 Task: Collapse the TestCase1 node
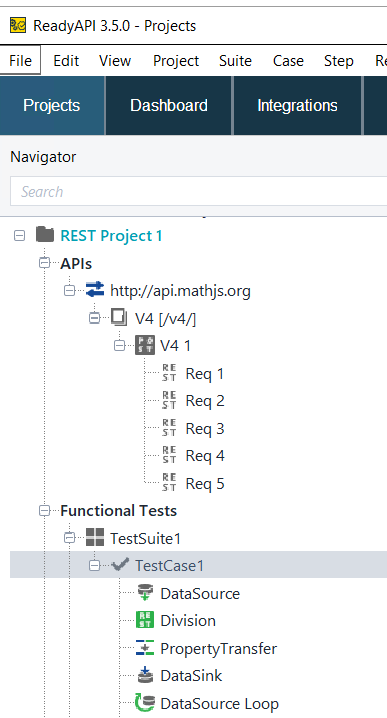pyautogui.click(x=94, y=566)
